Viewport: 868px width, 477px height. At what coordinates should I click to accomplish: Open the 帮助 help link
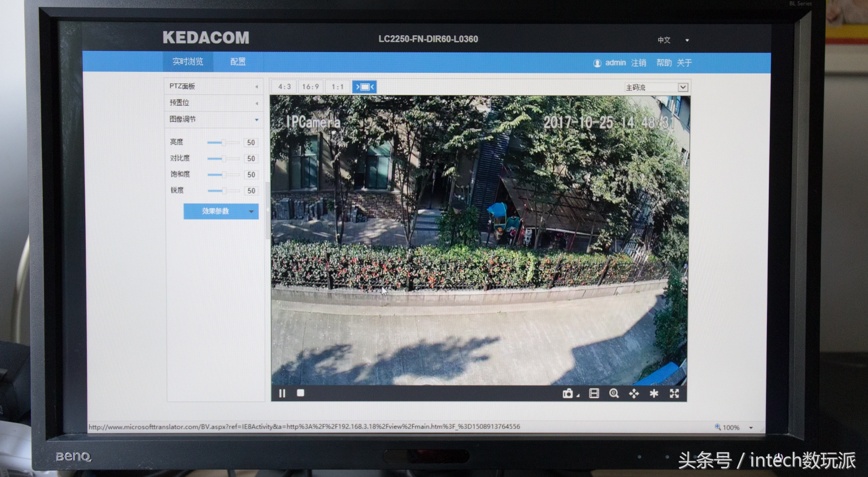[663, 63]
